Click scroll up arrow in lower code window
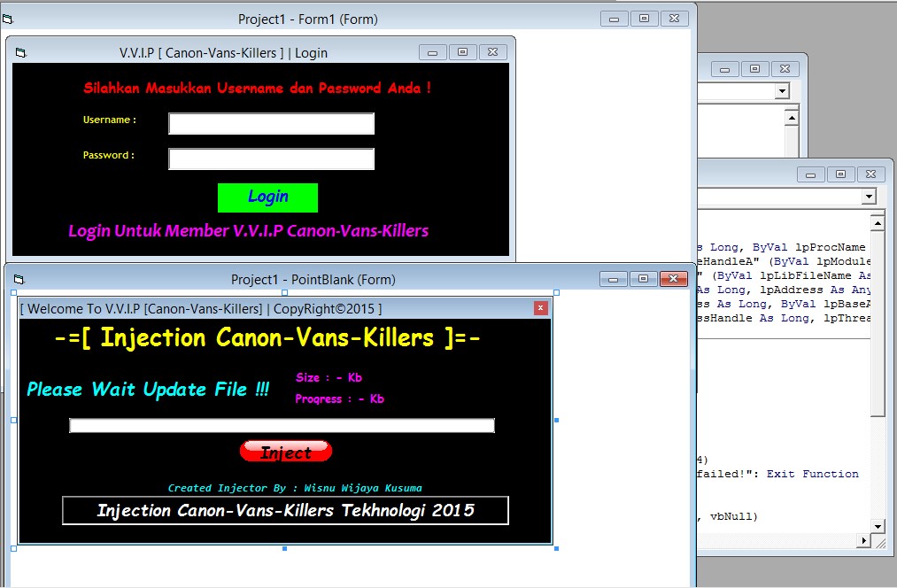897x588 pixels. [x=878, y=223]
